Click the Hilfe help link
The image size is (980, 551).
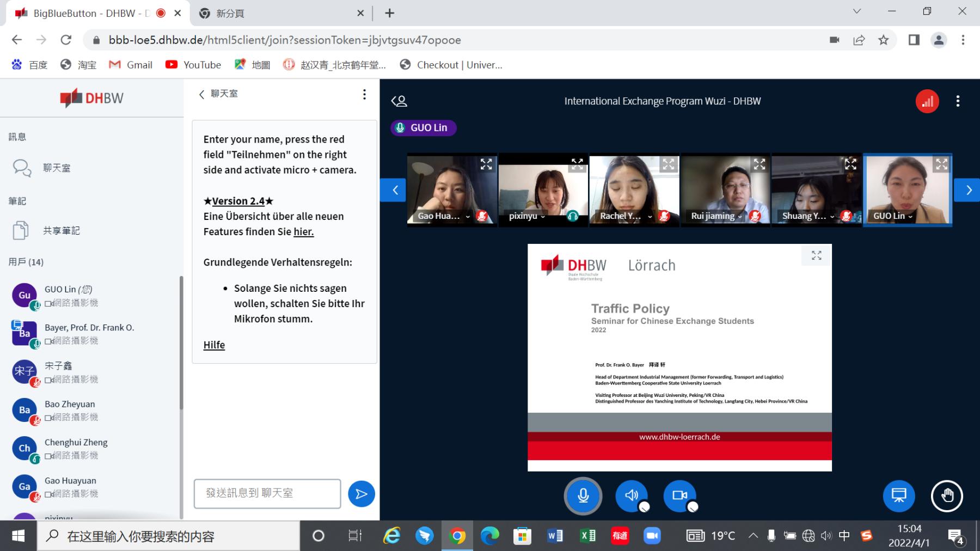pos(214,345)
